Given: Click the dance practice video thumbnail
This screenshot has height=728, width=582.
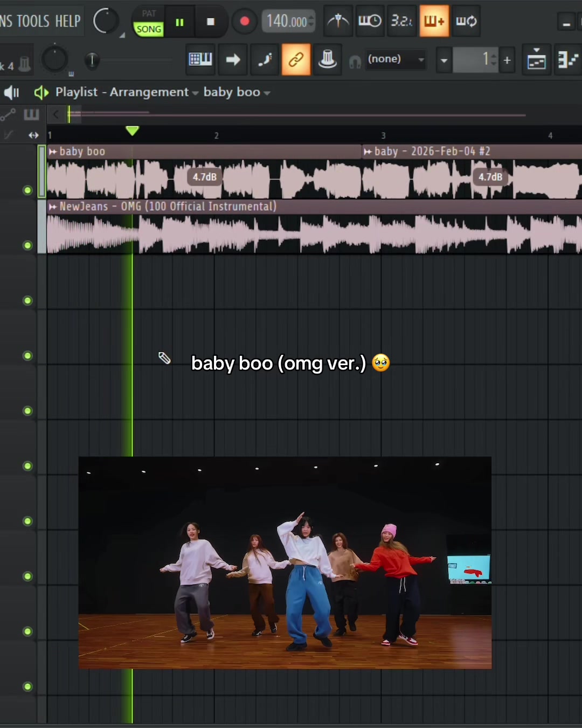Looking at the screenshot, I should [285, 562].
